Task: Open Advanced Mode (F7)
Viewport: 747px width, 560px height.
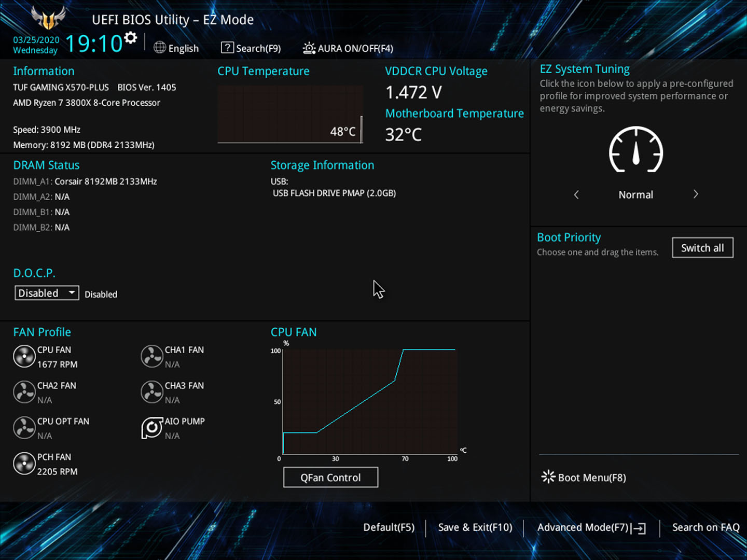Action: point(591,528)
